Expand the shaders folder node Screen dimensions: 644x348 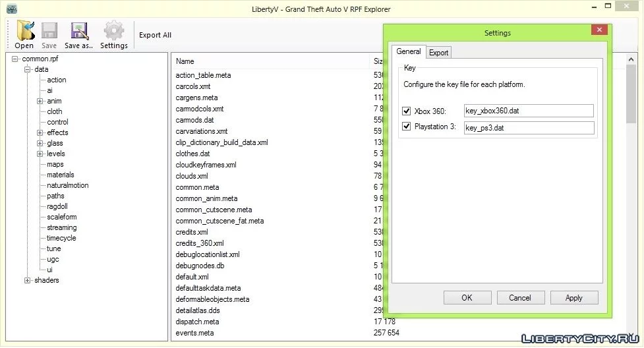28,280
